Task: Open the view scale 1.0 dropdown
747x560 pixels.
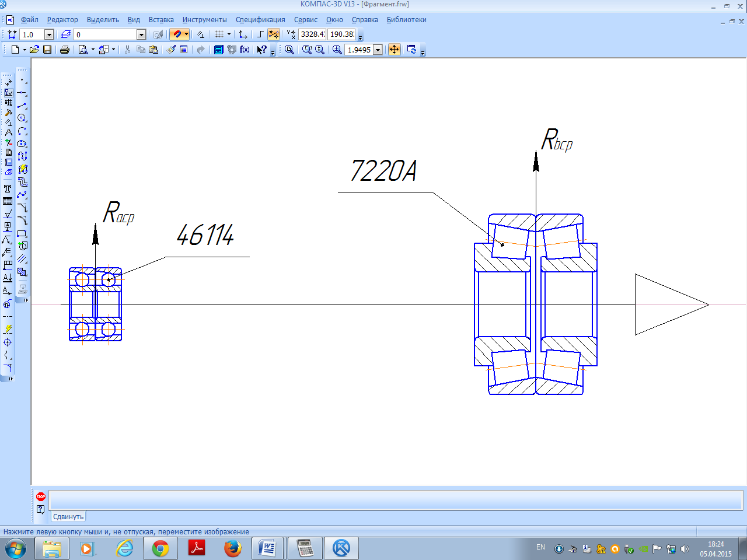Action: point(49,35)
